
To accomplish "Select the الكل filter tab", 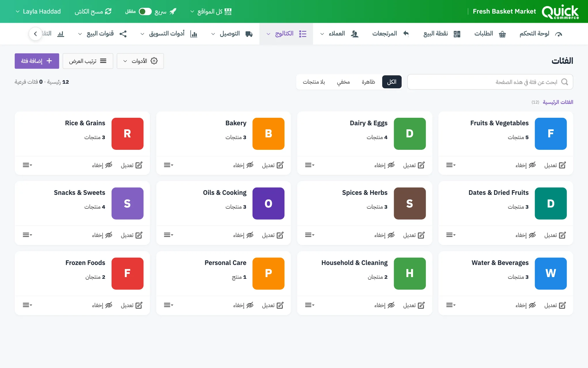I will pos(392,82).
